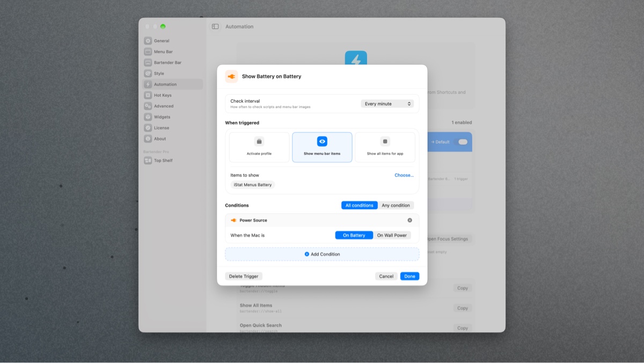Choose the On Wall Power option
Screen dimensions: 644x363
[392, 235]
